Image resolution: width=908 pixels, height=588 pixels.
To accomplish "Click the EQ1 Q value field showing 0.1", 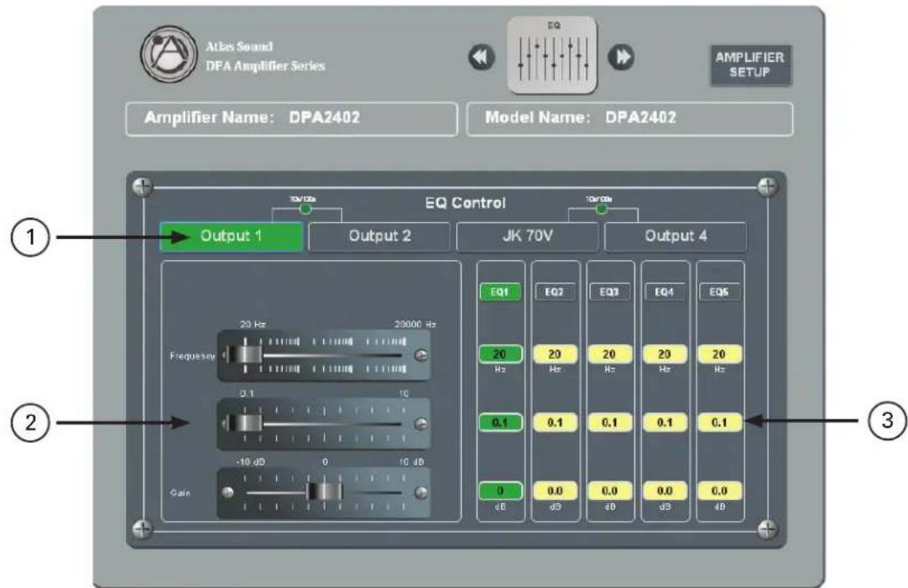I will 500,423.
